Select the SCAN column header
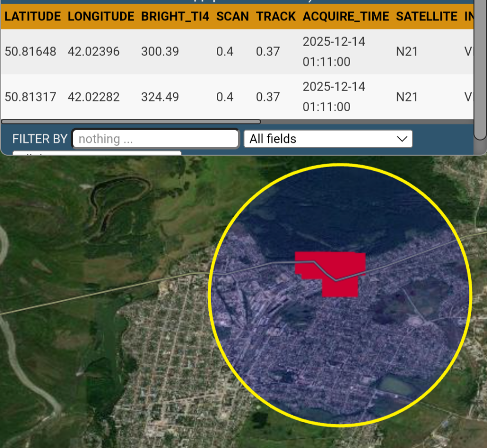Viewport: 487px width, 448px height. tap(233, 17)
